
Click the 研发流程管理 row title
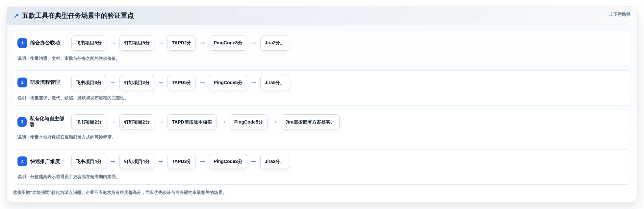tap(45, 82)
